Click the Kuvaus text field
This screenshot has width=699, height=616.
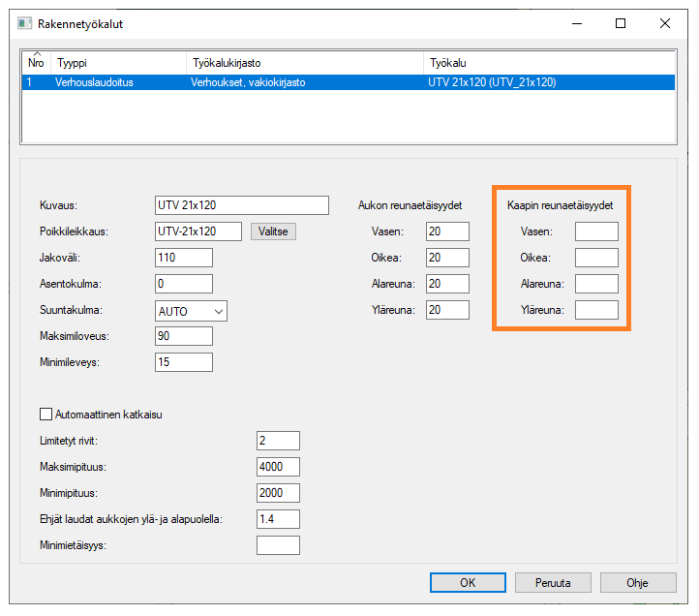click(x=242, y=205)
